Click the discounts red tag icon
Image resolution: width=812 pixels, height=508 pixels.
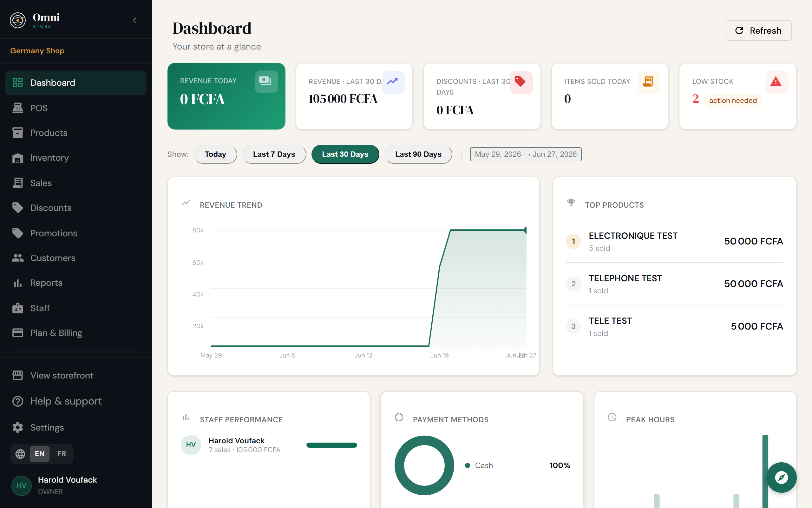[521, 82]
